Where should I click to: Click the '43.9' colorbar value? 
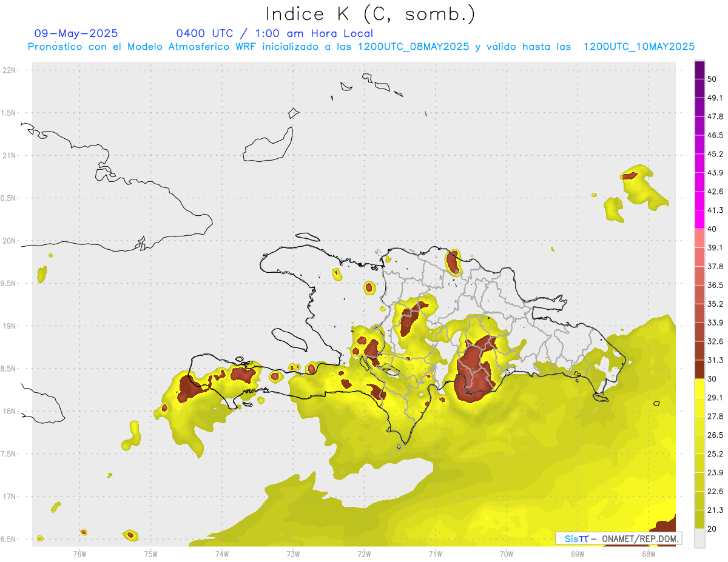[x=715, y=173]
